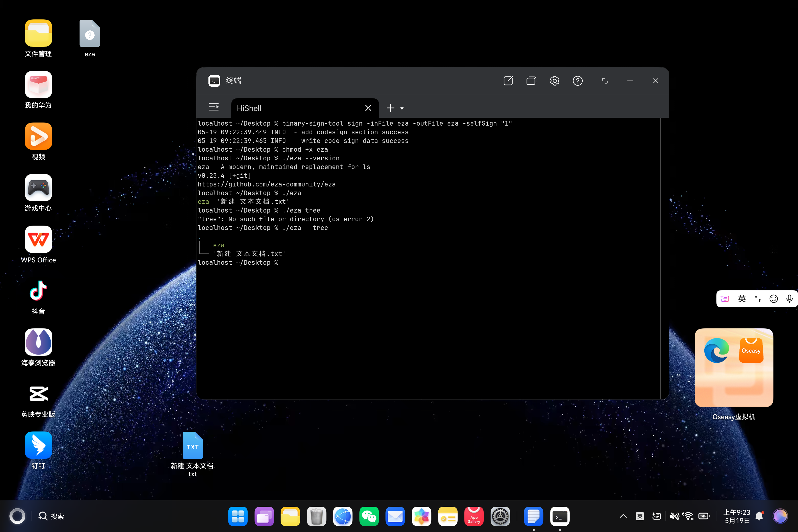Open the Gallery photos app in the dock
798x532 pixels.
[422, 516]
